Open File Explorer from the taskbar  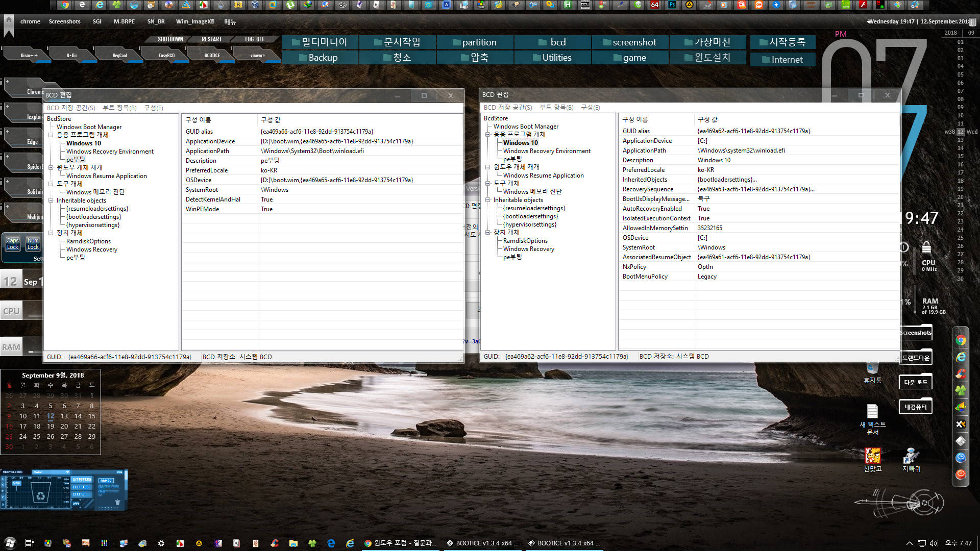click(x=293, y=543)
